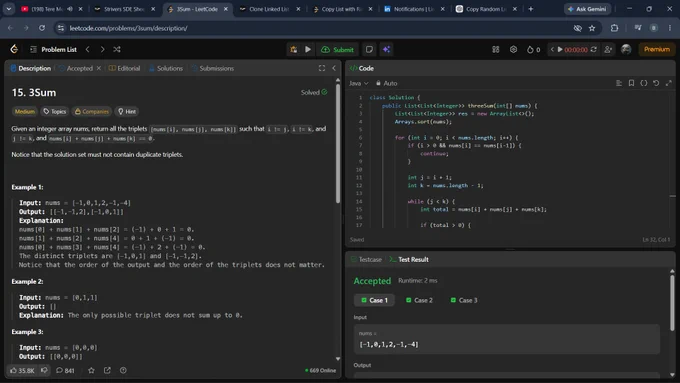680x383 pixels.
Task: Like the problem with 35.8K thumbs up
Action: click(x=22, y=370)
